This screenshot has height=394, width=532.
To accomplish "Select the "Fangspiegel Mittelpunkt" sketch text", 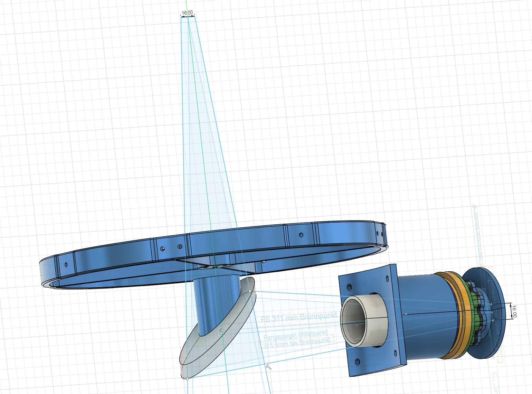I will pos(296,335).
